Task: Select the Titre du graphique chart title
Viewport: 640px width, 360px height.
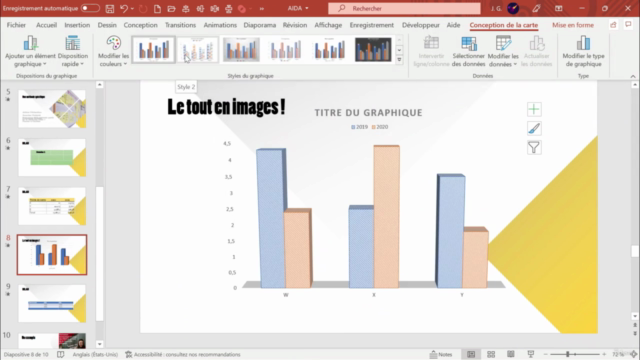Action: point(368,113)
